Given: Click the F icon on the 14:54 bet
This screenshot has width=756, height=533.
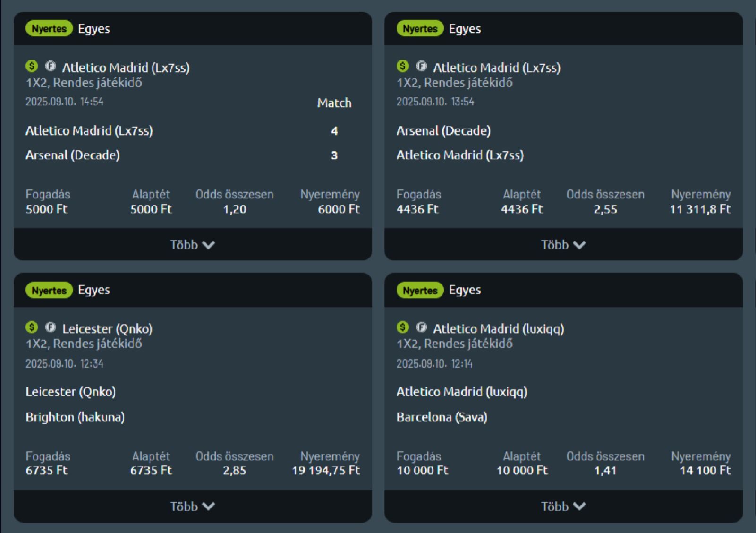Looking at the screenshot, I should click(x=51, y=66).
